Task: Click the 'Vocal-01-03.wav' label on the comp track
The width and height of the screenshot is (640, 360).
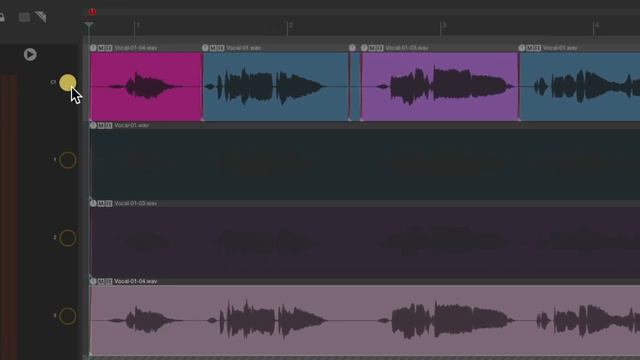Action: point(407,48)
